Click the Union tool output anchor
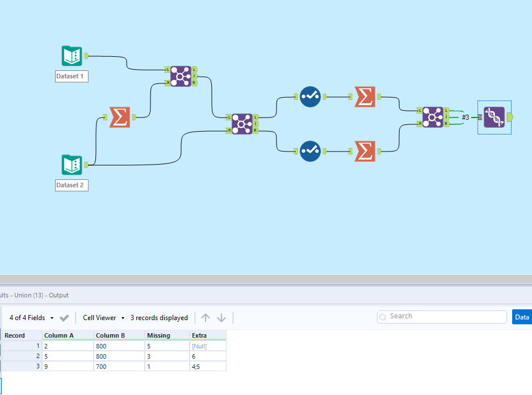 (x=510, y=117)
